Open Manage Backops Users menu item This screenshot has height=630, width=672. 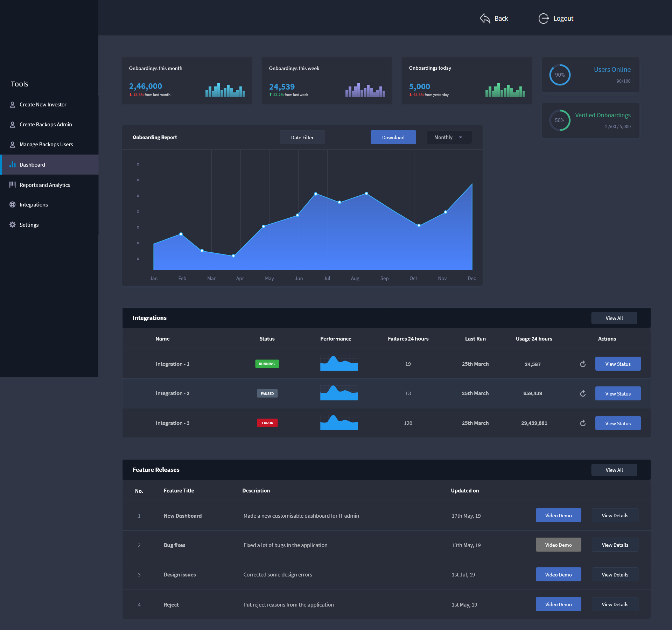[46, 145]
